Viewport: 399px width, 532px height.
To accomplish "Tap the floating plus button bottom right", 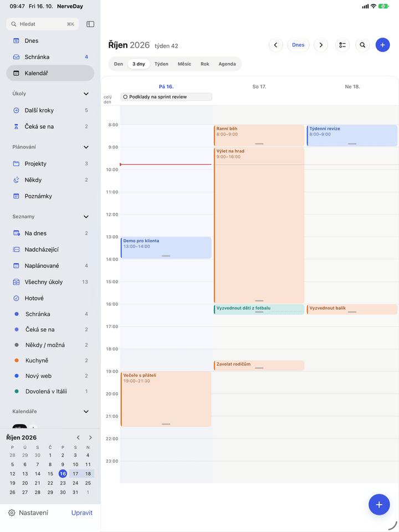I will click(379, 504).
